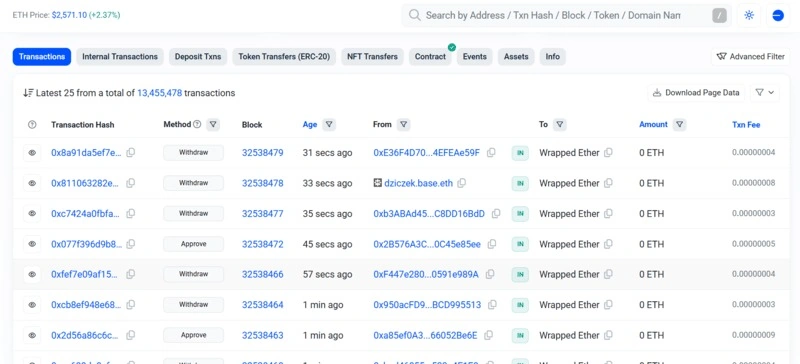Open block 32538479
This screenshot has width=800, height=364.
click(x=262, y=153)
